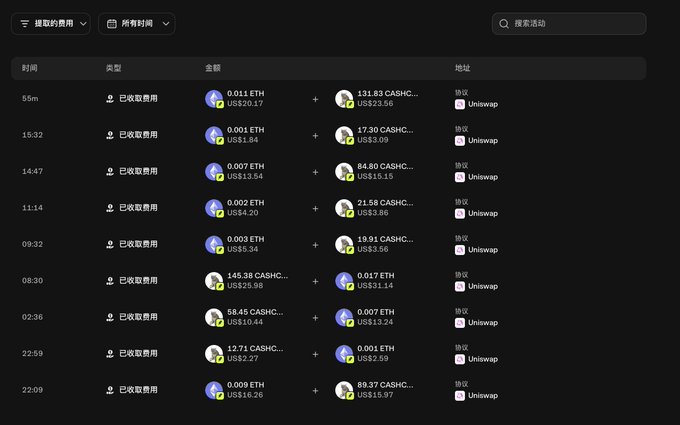The height and width of the screenshot is (425, 680).
Task: Click the 14:47 timestamp
Action: 33,171
